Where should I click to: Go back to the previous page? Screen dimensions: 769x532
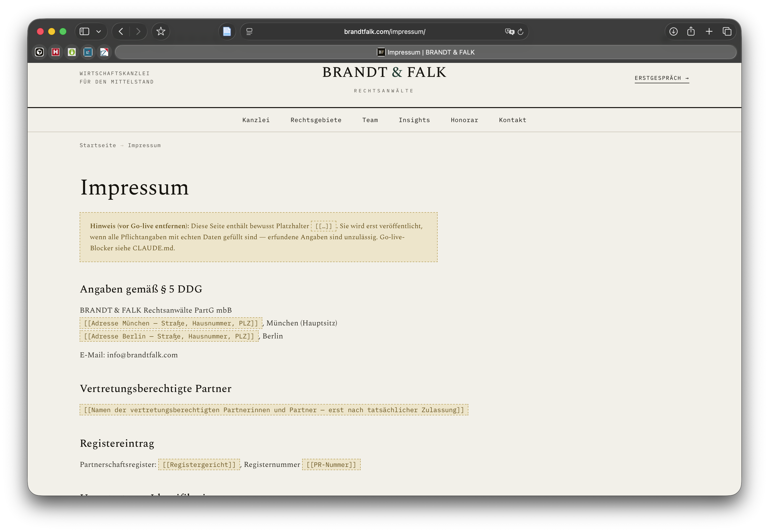(x=121, y=31)
